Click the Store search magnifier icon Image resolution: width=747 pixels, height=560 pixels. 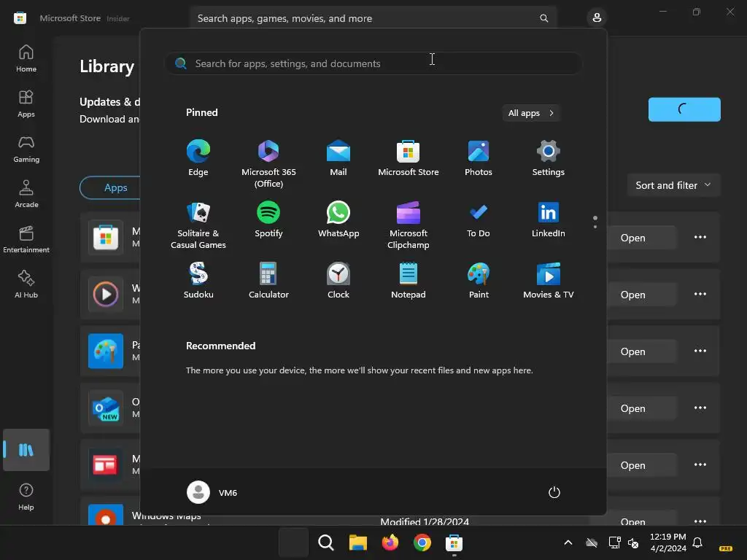coord(543,18)
